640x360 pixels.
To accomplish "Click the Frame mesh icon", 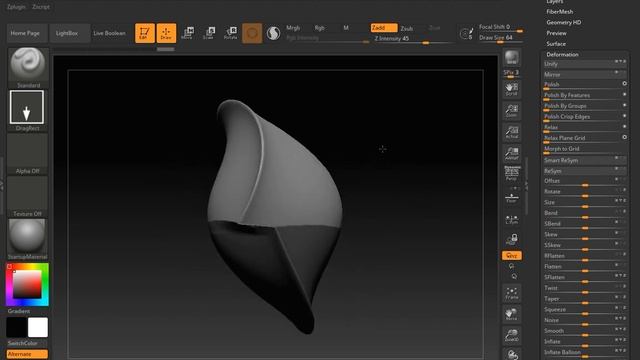I will point(511,293).
